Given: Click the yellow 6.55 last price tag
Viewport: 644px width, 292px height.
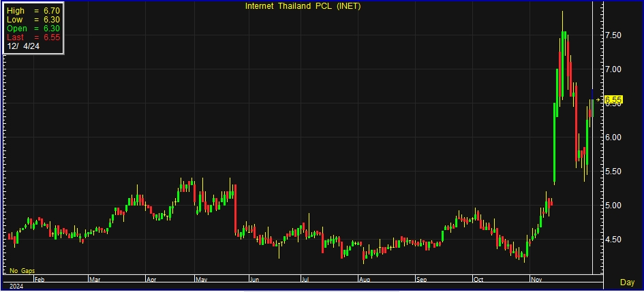Looking at the screenshot, I should 614,100.
